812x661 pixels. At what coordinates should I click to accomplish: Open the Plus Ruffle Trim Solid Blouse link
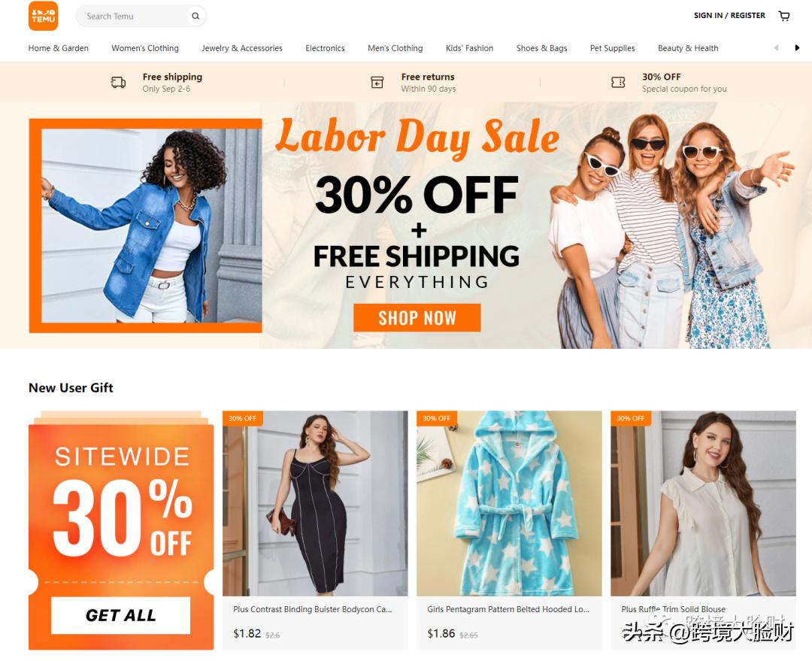click(x=673, y=609)
